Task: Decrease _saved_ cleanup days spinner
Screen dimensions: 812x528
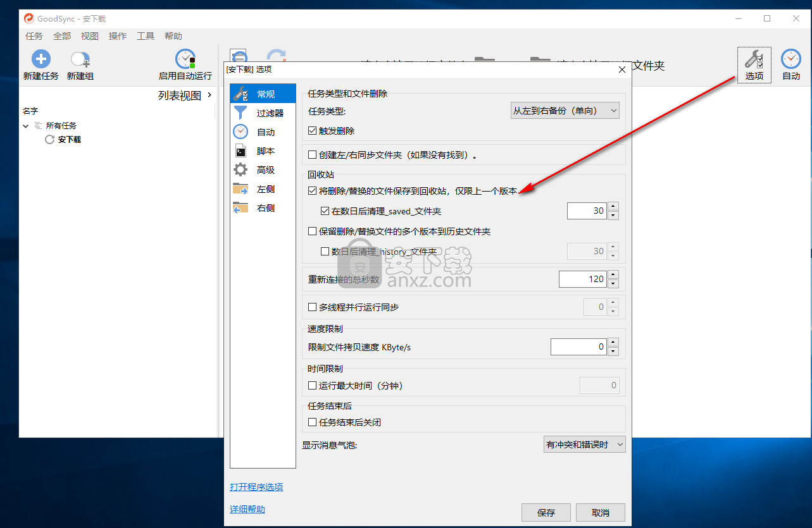Action: point(613,216)
